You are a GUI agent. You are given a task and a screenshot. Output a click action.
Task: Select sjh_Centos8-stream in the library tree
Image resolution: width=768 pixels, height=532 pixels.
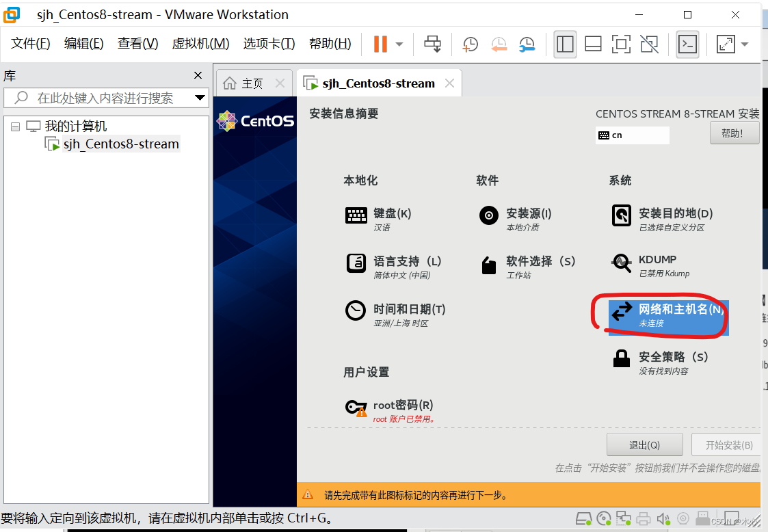click(121, 144)
